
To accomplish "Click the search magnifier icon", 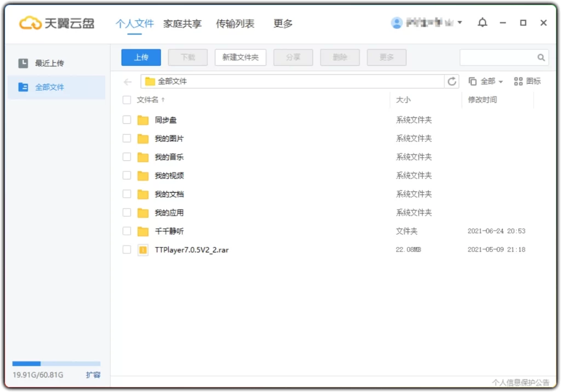I will tap(541, 57).
